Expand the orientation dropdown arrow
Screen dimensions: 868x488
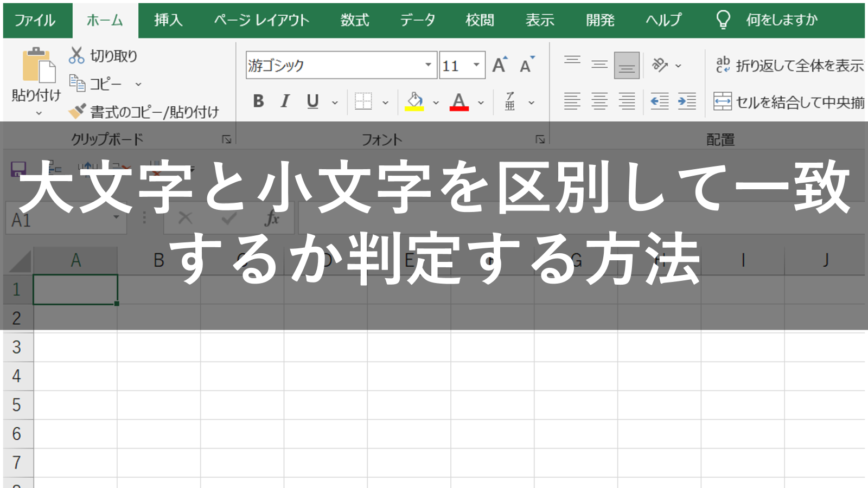[678, 66]
